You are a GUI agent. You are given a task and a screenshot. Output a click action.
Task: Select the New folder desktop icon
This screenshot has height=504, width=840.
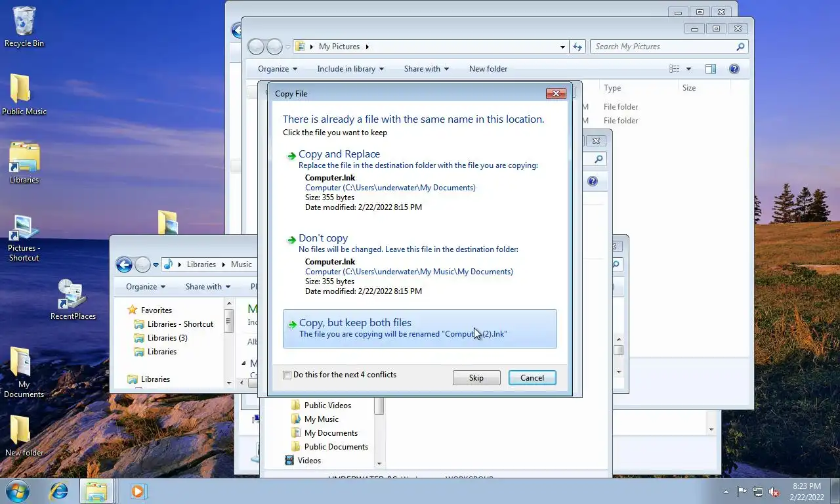24,436
